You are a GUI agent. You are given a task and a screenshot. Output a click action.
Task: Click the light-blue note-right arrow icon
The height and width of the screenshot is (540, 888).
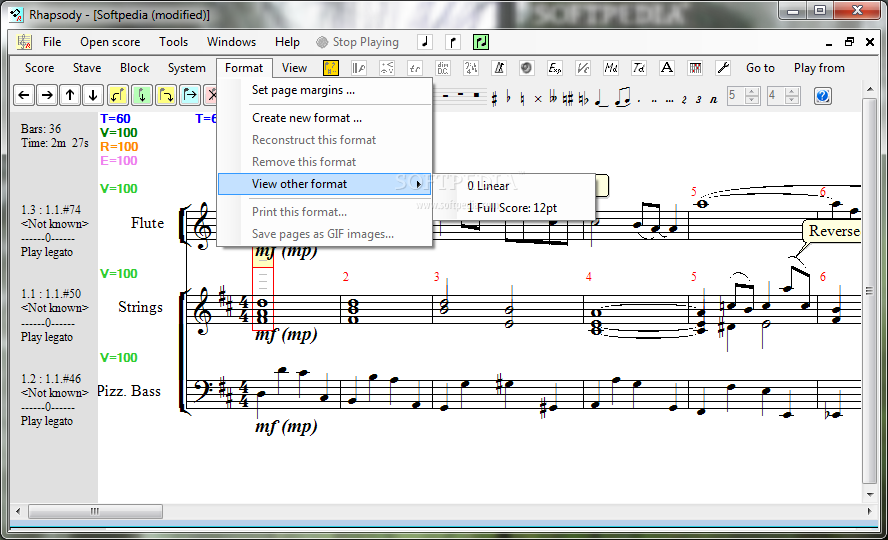tap(190, 95)
